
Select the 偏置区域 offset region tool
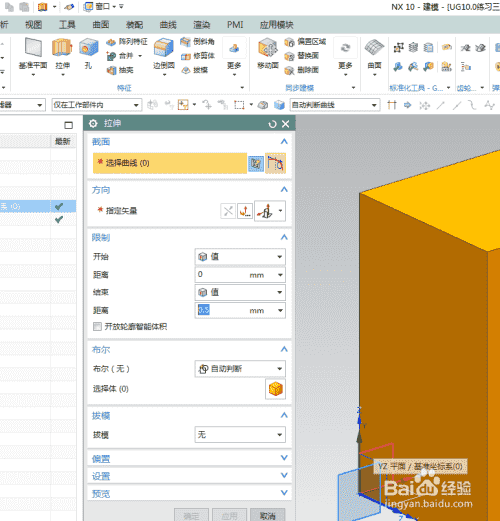305,42
